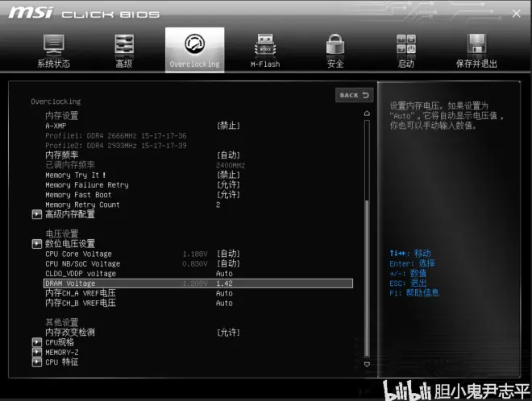Screen dimensions: 532x401
Task: Expand the CPU规格 submenu arrow
Action: tap(36, 342)
